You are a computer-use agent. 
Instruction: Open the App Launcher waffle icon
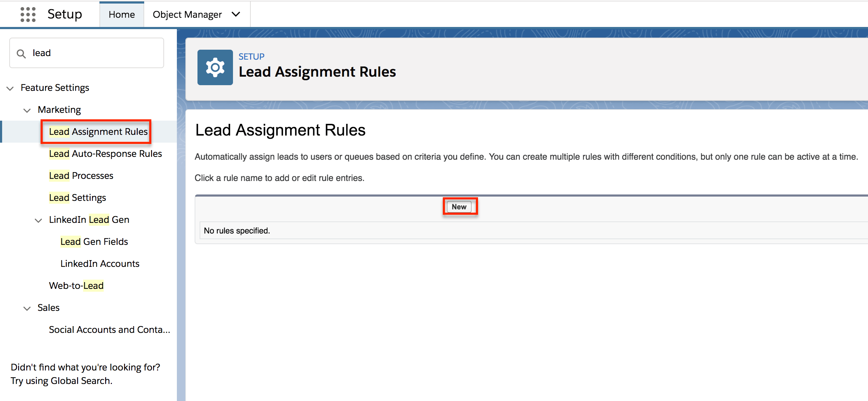click(28, 14)
